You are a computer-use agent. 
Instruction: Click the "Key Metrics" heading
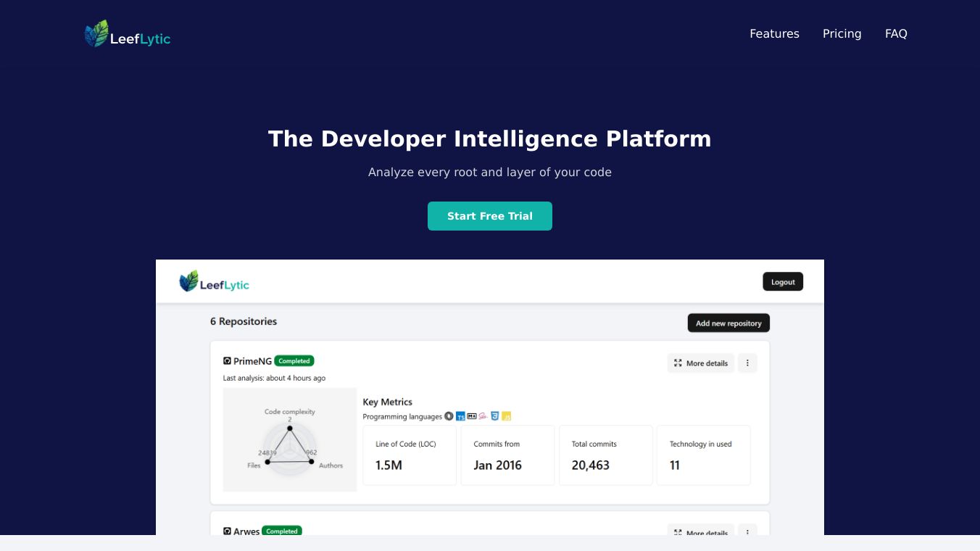(x=387, y=402)
